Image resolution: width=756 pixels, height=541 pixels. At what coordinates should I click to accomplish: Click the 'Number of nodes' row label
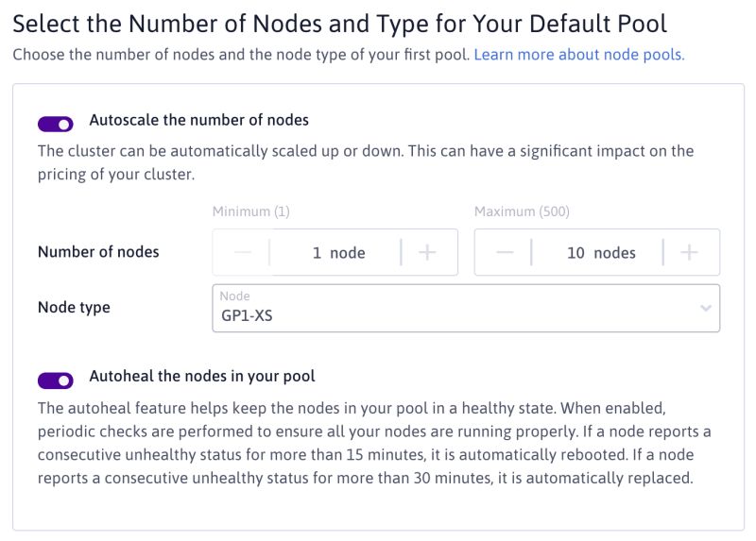click(x=98, y=252)
